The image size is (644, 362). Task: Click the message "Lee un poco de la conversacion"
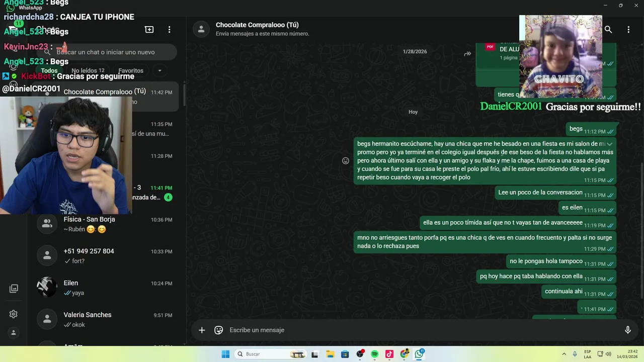[555, 193]
